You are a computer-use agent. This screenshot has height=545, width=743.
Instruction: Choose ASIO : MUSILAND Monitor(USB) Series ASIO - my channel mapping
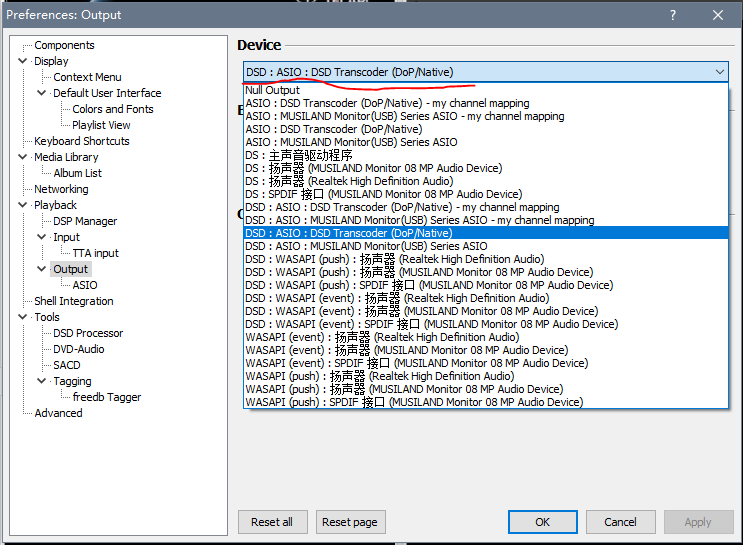coord(486,116)
